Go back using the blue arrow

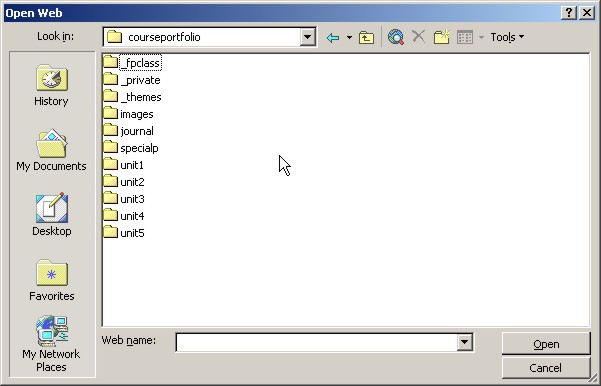pos(333,37)
